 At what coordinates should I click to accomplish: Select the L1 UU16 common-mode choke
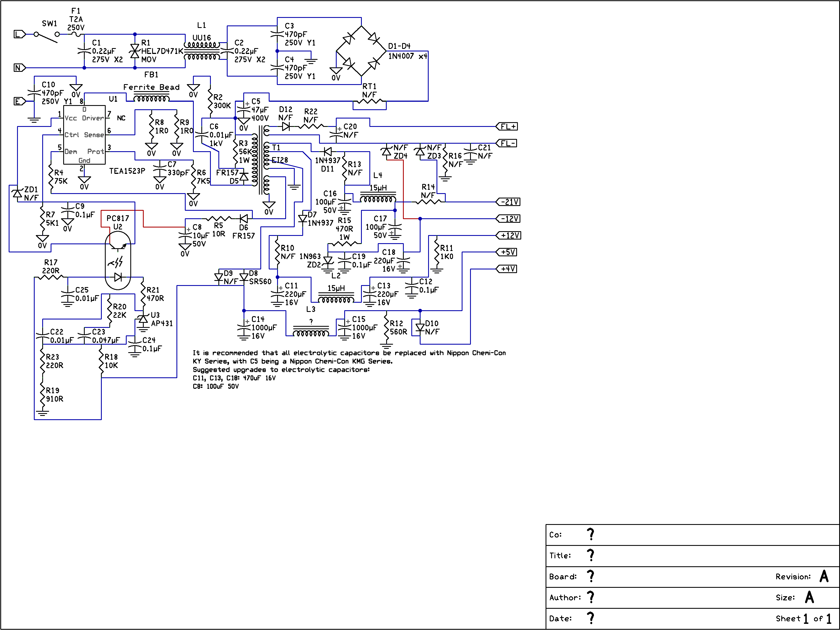coord(202,51)
